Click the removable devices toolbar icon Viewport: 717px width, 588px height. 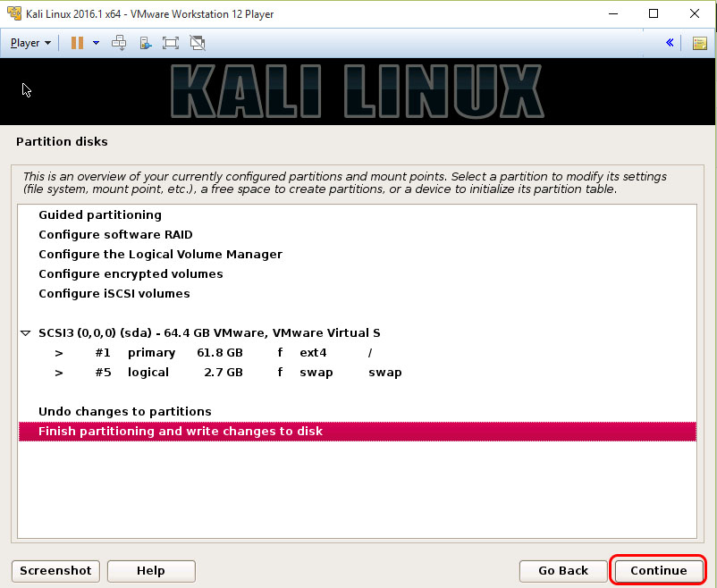click(146, 43)
